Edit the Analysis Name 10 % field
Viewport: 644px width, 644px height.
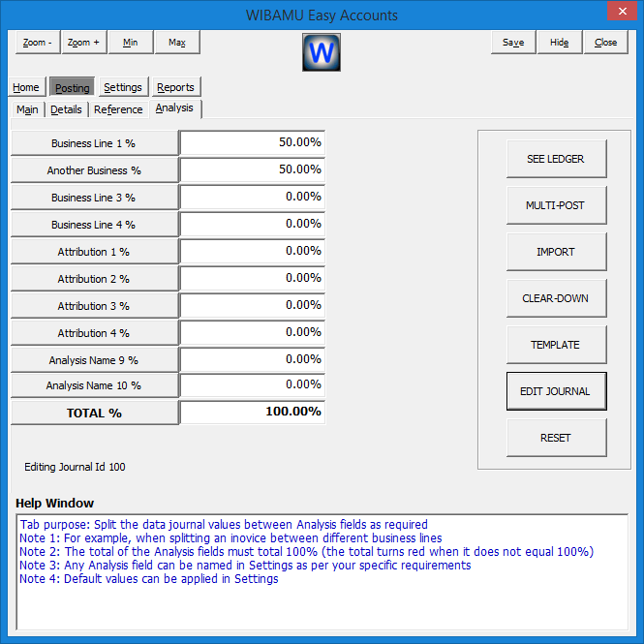[x=252, y=384]
